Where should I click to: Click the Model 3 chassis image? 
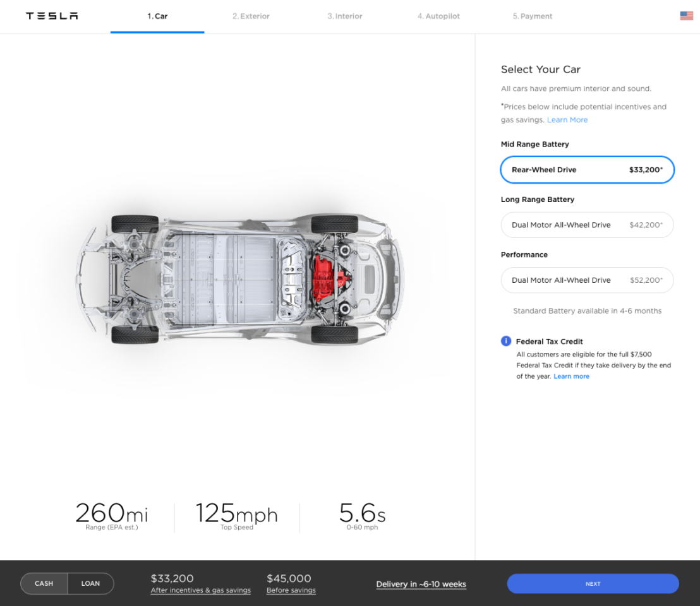(x=240, y=279)
